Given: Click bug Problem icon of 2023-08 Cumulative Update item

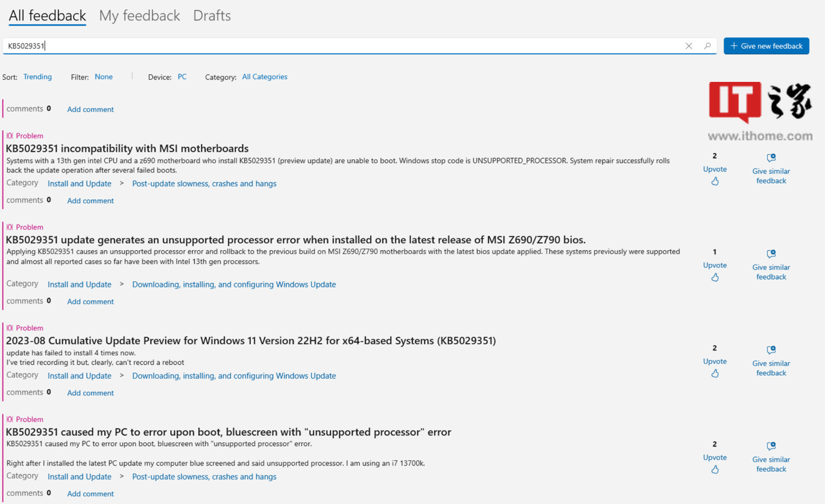Looking at the screenshot, I should (x=10, y=328).
